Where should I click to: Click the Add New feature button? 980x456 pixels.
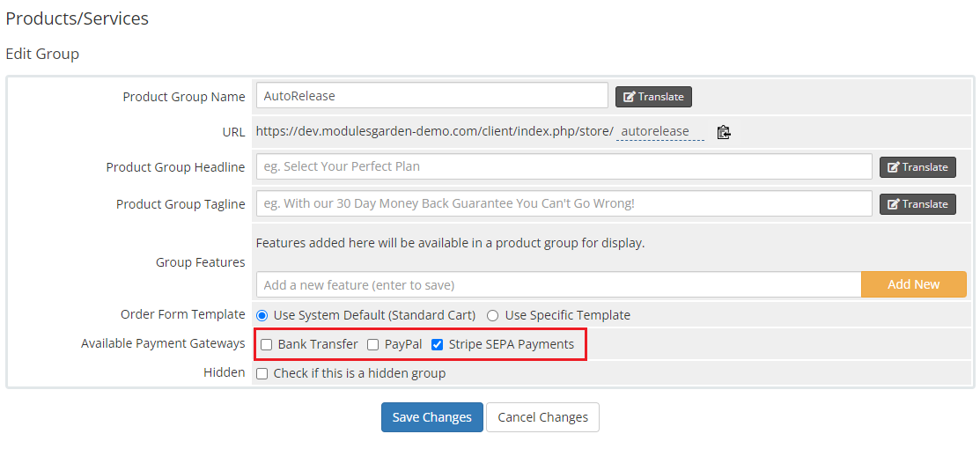coord(914,284)
